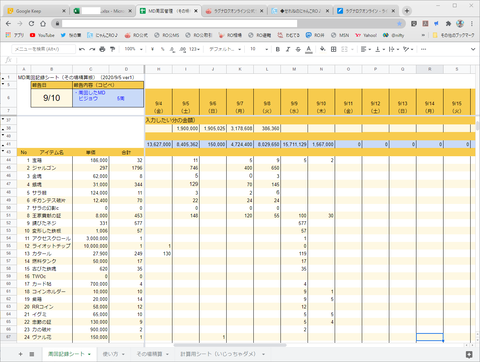Bookmark this page with the star icon
Viewport: 480px width, 362px height.
click(x=399, y=24)
